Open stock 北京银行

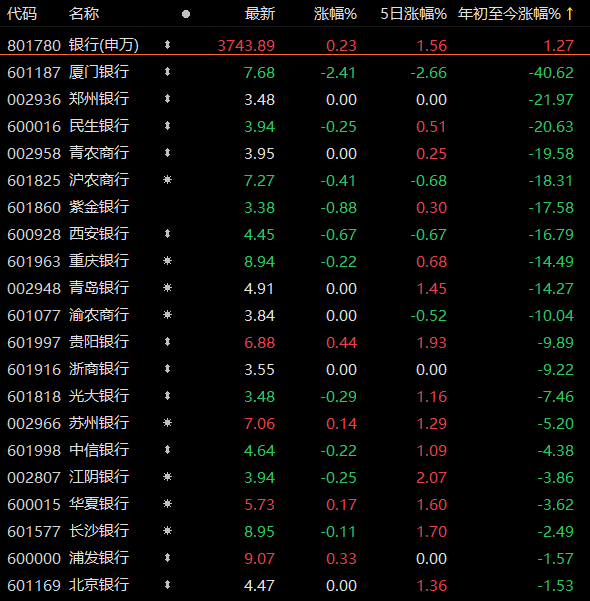pyautogui.click(x=99, y=585)
